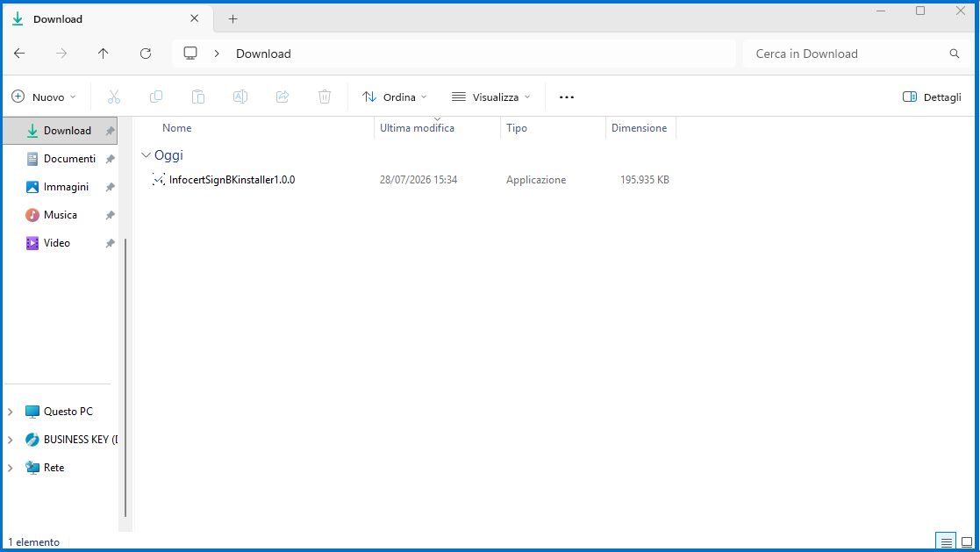Rename using the toolbar rename icon
The image size is (980, 552).
tap(240, 97)
